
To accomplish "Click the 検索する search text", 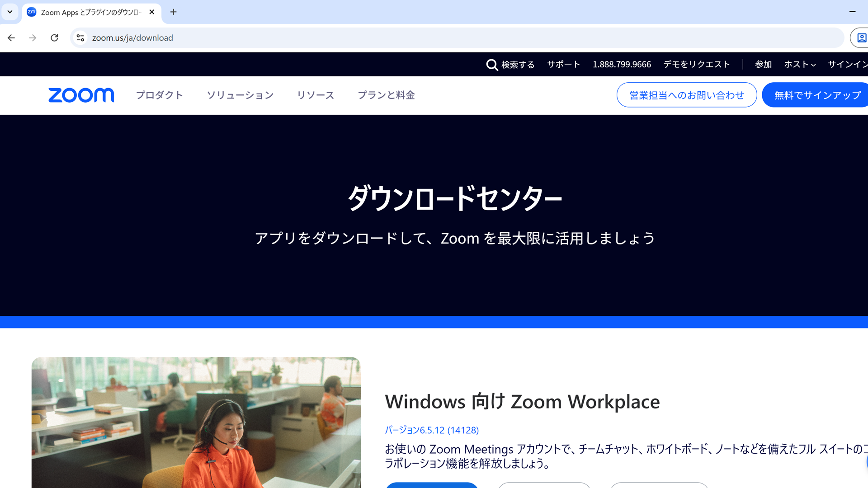I will (518, 65).
